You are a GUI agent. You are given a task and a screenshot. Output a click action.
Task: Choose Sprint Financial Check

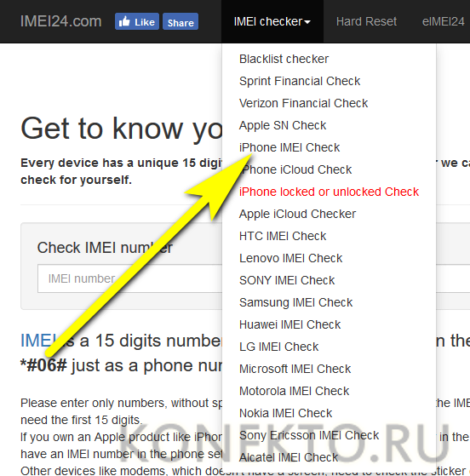point(300,81)
